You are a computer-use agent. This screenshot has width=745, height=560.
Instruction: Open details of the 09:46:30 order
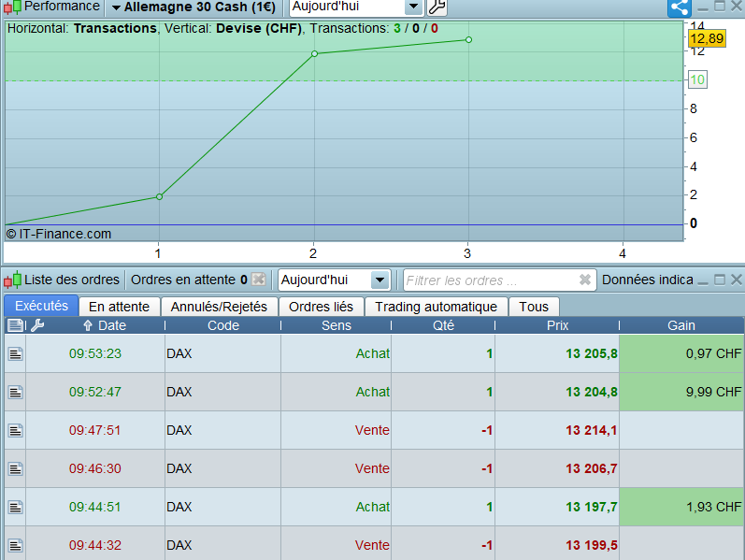pos(15,469)
